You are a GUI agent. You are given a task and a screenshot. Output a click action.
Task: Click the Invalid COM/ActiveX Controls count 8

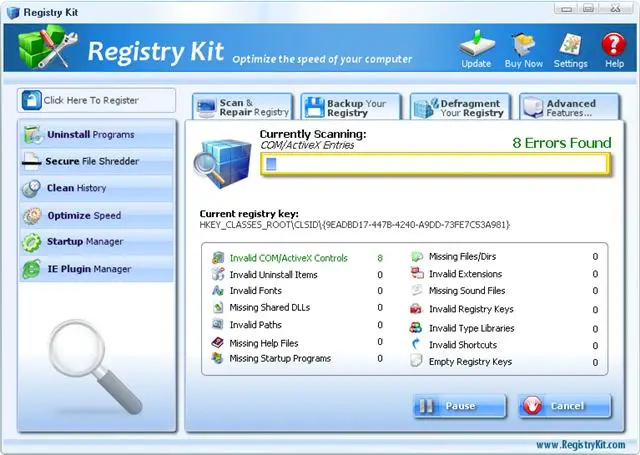click(380, 258)
